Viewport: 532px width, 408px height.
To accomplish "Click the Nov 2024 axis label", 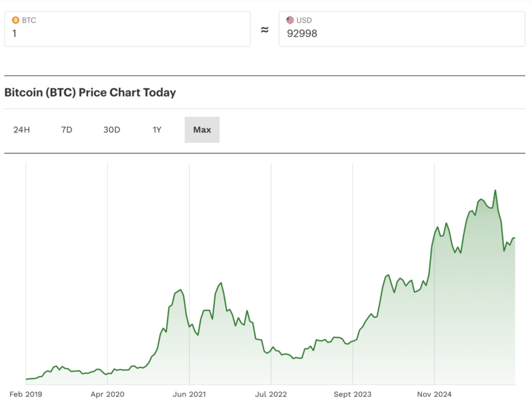I will click(434, 394).
